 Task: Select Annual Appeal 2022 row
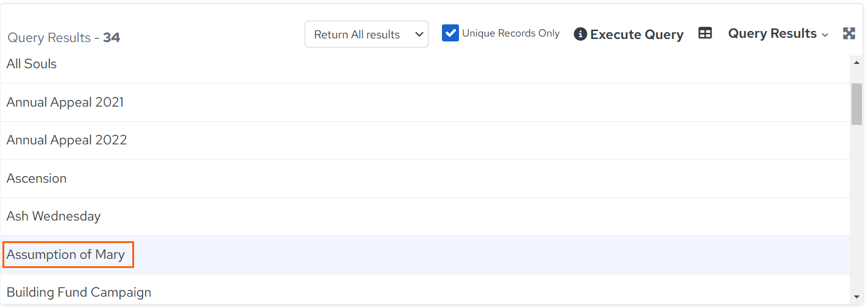(425, 140)
